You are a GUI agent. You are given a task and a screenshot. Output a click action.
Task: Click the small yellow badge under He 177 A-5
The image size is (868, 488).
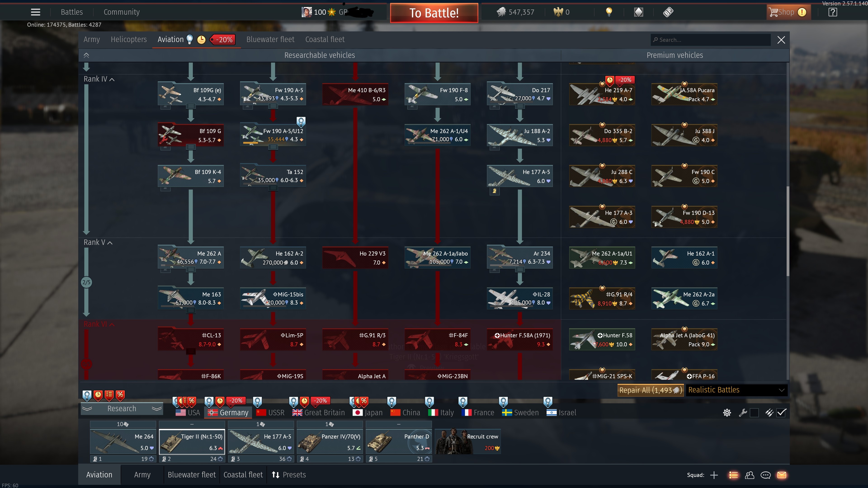tap(494, 191)
